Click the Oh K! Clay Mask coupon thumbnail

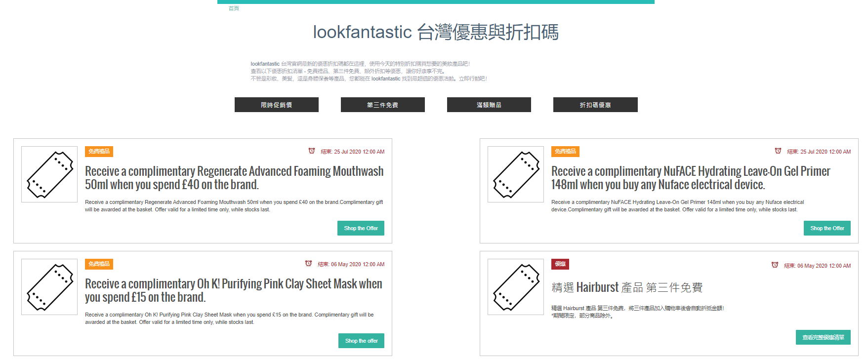pos(49,287)
